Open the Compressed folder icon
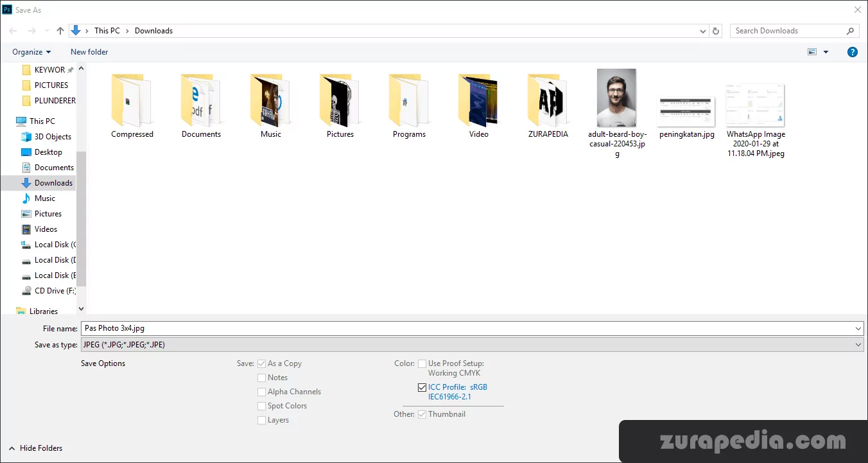This screenshot has height=463, width=868. pyautogui.click(x=132, y=101)
